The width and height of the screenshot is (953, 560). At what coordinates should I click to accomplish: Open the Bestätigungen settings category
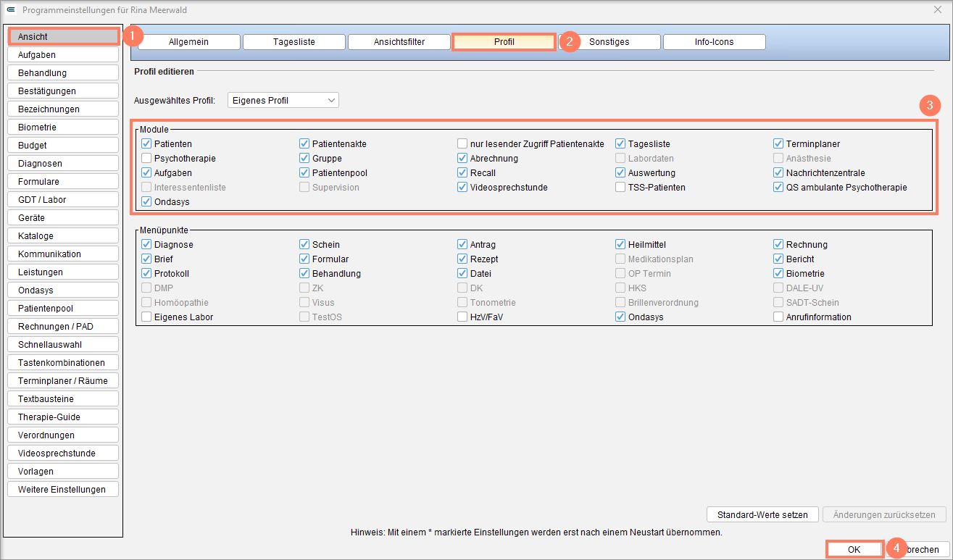63,91
